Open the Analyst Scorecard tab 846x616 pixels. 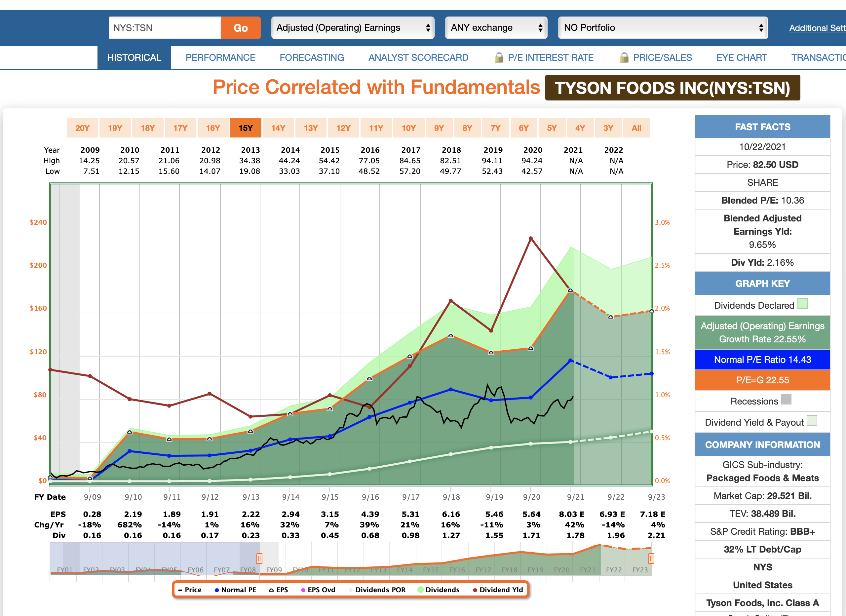[418, 58]
